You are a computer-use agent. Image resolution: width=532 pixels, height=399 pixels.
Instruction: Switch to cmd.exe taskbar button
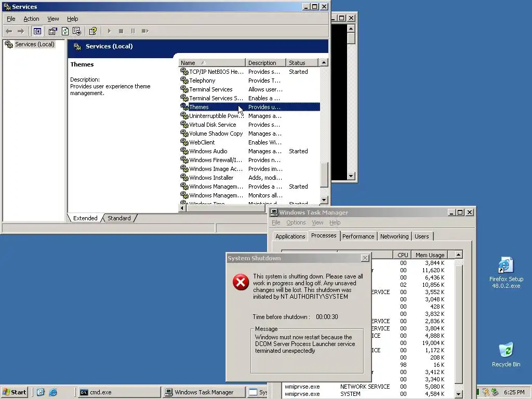coord(119,392)
